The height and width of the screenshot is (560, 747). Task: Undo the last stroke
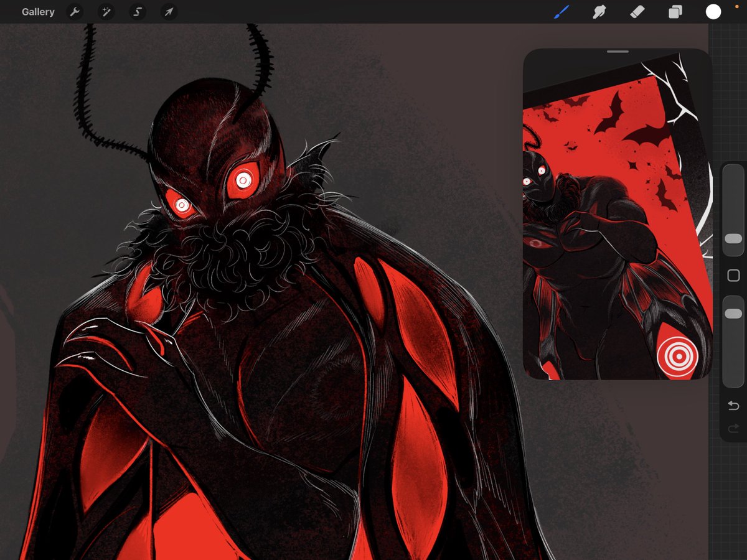coord(733,406)
